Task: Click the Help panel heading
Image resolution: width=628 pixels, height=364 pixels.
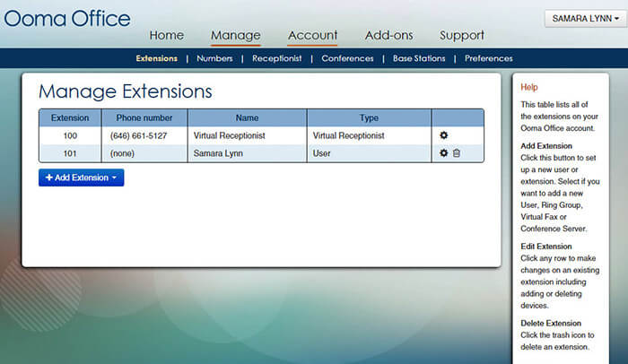Action: pos(529,87)
